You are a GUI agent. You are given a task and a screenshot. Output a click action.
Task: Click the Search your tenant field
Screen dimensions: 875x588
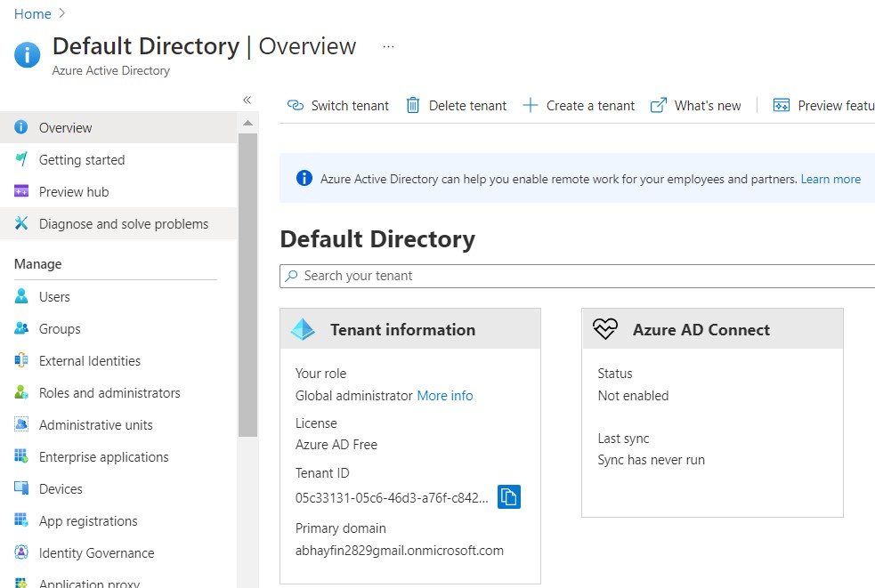coord(577,276)
